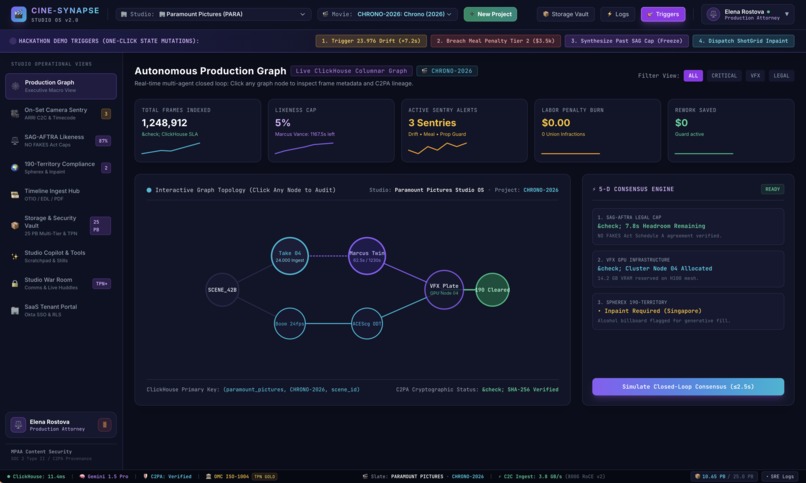Click the 87% badge on SAG-AFTRA Likeness
This screenshot has width=806, height=483.
click(103, 141)
